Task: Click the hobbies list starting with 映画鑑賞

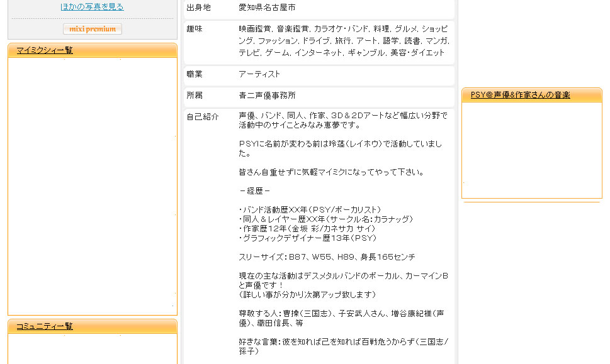Action: point(344,41)
